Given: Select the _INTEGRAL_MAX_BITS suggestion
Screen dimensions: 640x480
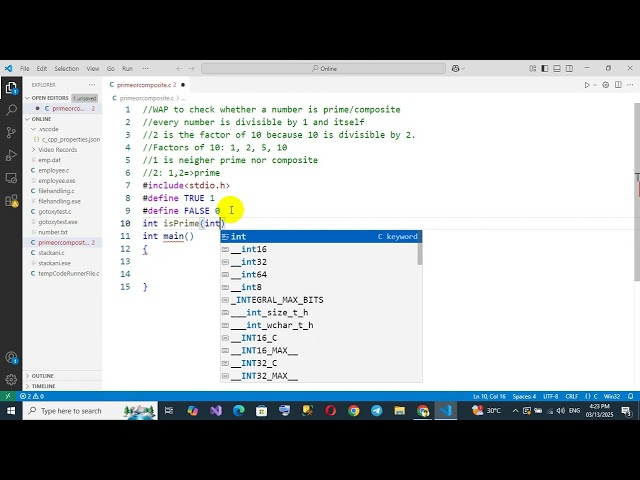Looking at the screenshot, I should 319,300.
